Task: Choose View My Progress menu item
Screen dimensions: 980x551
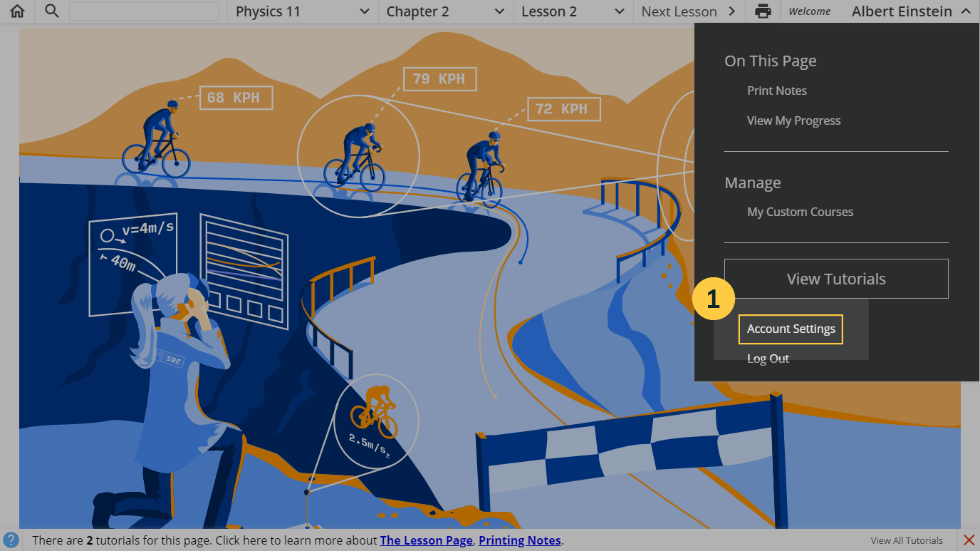Action: pyautogui.click(x=793, y=120)
